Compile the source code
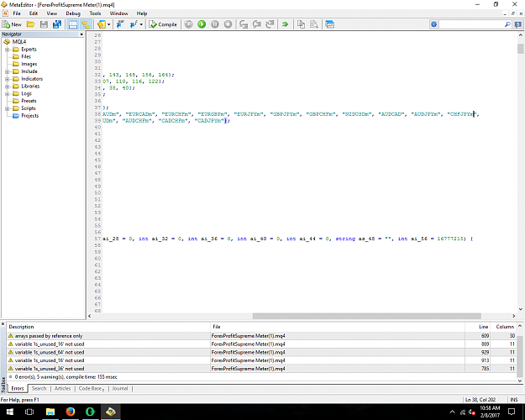Screen dimensions: 525x420 click(163, 24)
